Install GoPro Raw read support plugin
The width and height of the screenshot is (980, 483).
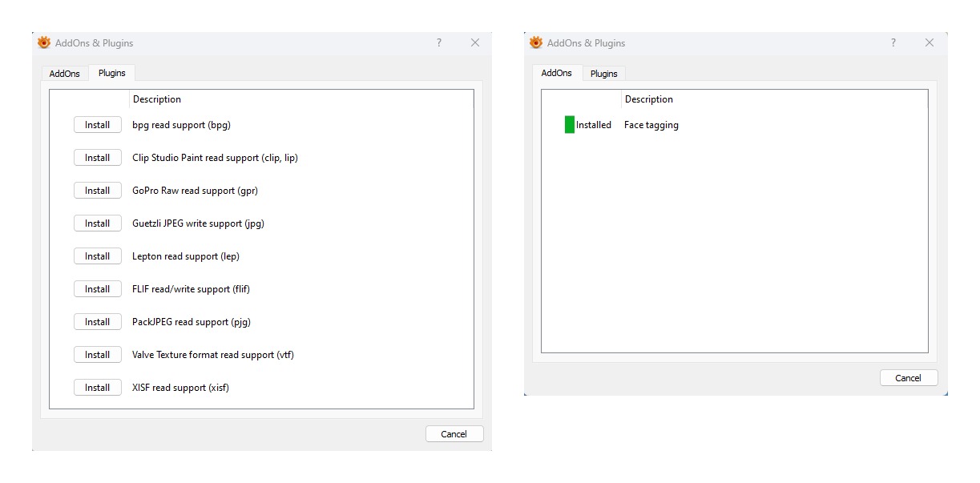(98, 191)
